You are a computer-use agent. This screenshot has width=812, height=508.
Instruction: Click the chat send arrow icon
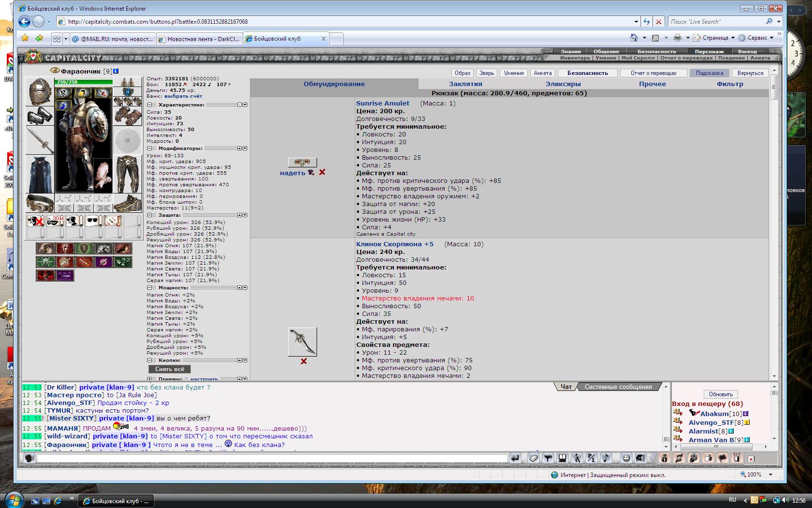[x=515, y=458]
